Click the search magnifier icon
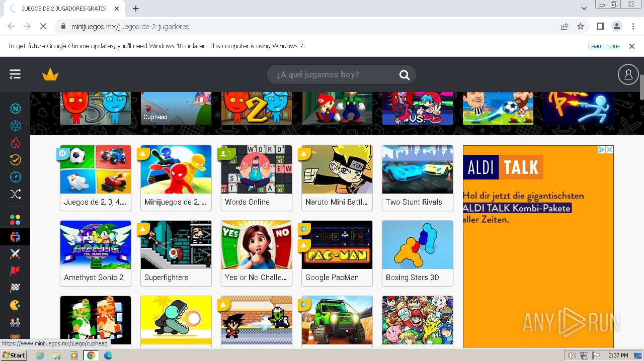Image resolution: width=644 pixels, height=362 pixels. [405, 75]
